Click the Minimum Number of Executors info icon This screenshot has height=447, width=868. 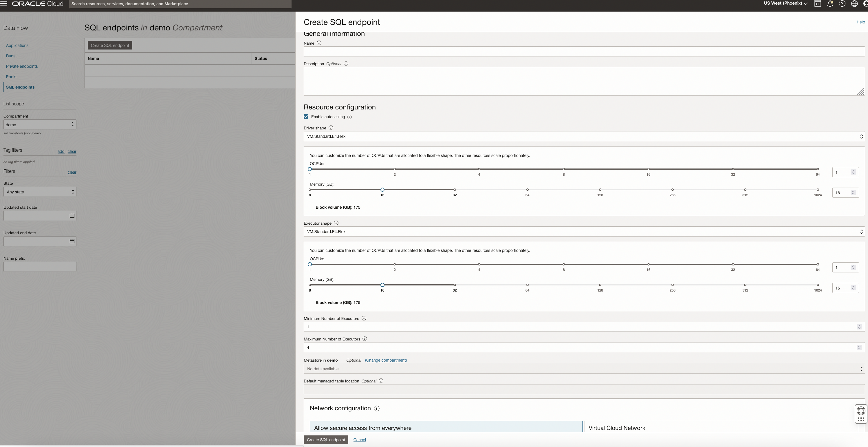(364, 318)
